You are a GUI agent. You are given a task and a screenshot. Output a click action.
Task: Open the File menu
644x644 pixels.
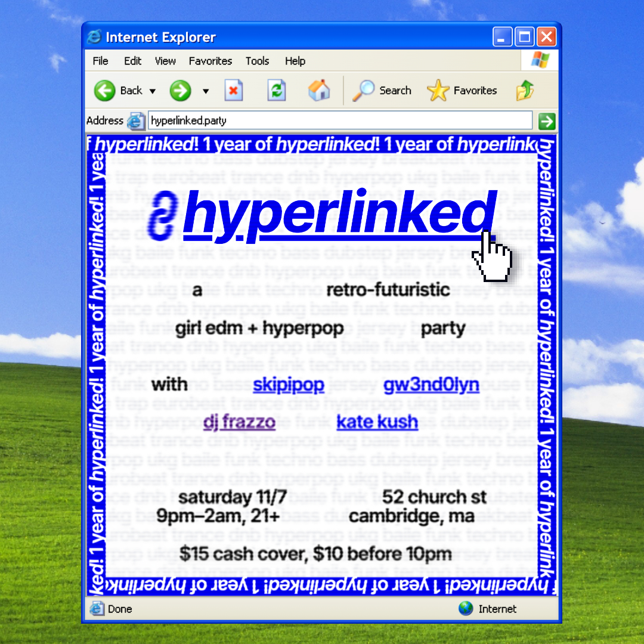[100, 61]
